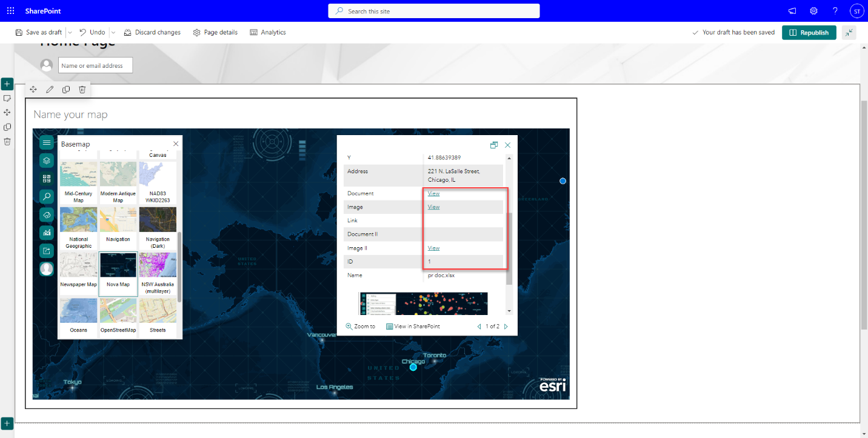Select the Chart analytics icon in map sidebar
This screenshot has height=438, width=868.
[x=47, y=233]
